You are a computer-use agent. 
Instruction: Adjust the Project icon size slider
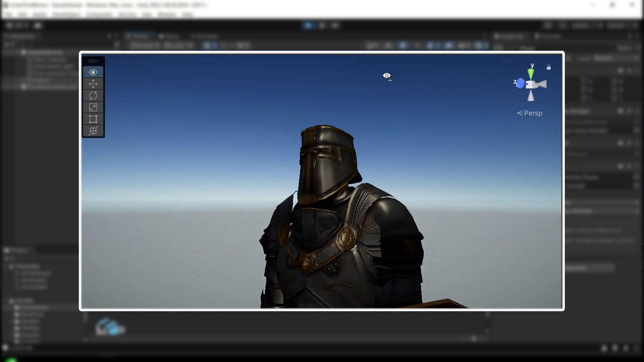point(474,339)
